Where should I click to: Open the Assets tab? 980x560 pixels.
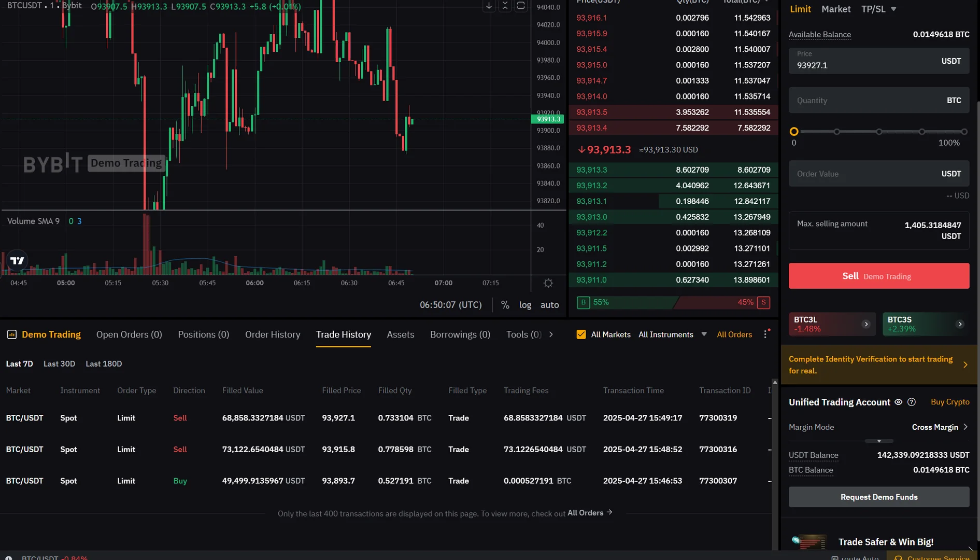pyautogui.click(x=401, y=334)
